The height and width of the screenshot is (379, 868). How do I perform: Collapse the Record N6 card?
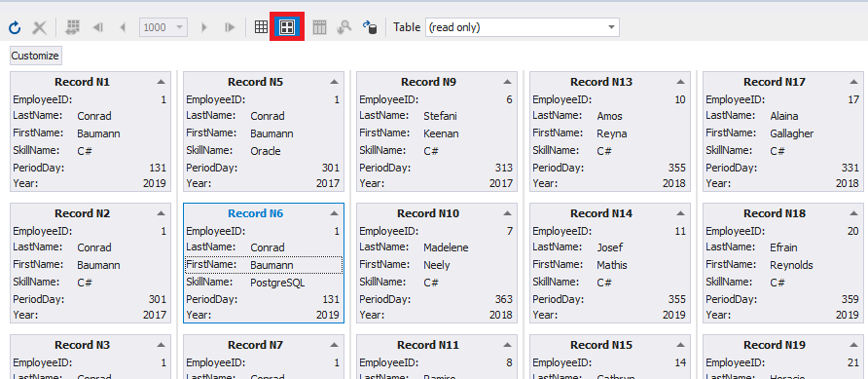point(335,213)
